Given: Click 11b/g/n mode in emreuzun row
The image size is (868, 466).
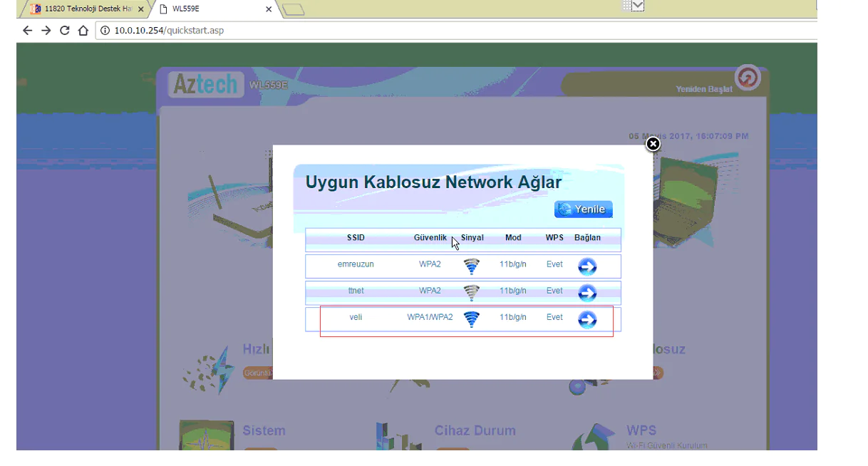Looking at the screenshot, I should pyautogui.click(x=513, y=264).
